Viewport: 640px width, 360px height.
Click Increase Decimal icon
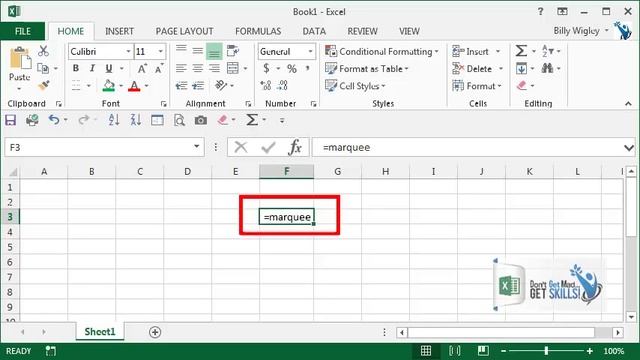tap(266, 85)
